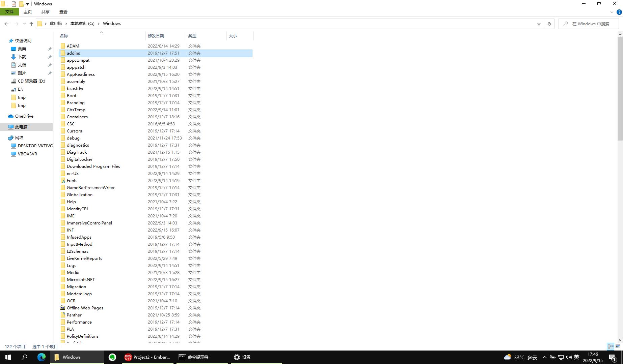
Task: Launch Microsoft Edge from taskbar
Action: [41, 357]
